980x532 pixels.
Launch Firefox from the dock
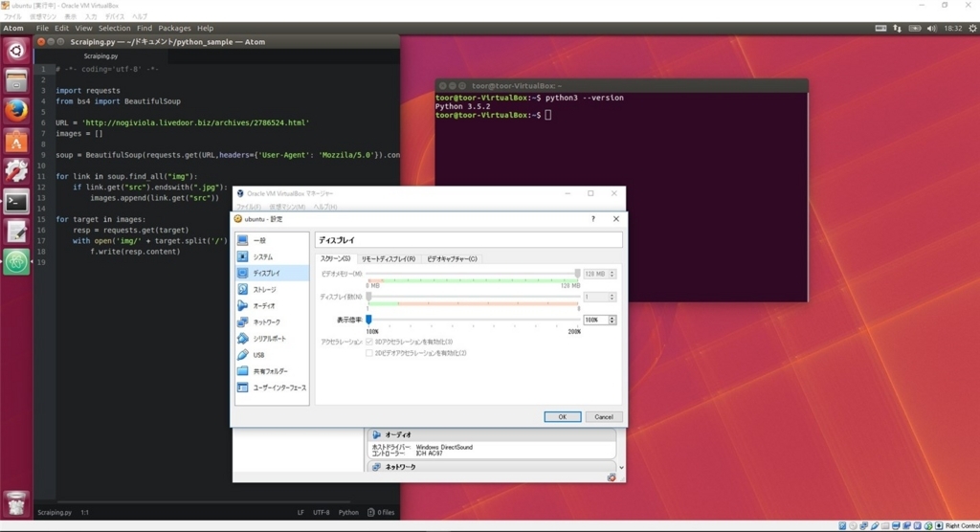(x=16, y=111)
